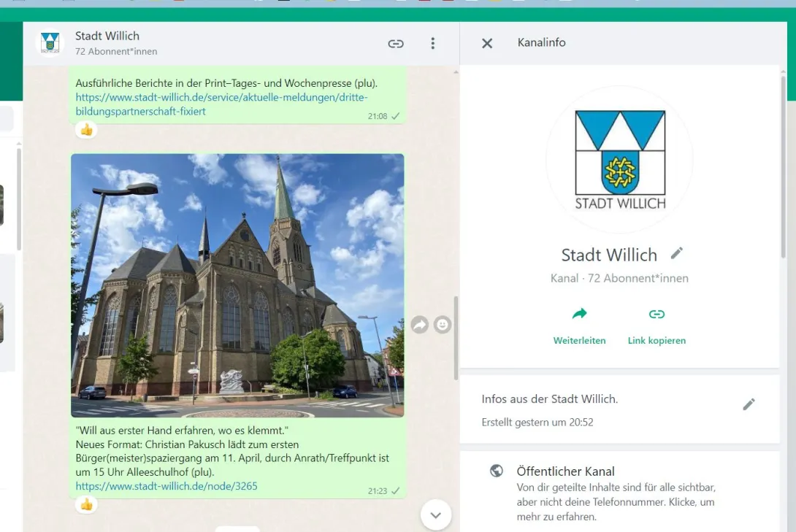Click 'Kanal · 72 Abonnent*innen' in info panel
The height and width of the screenshot is (532, 796).
(x=619, y=278)
